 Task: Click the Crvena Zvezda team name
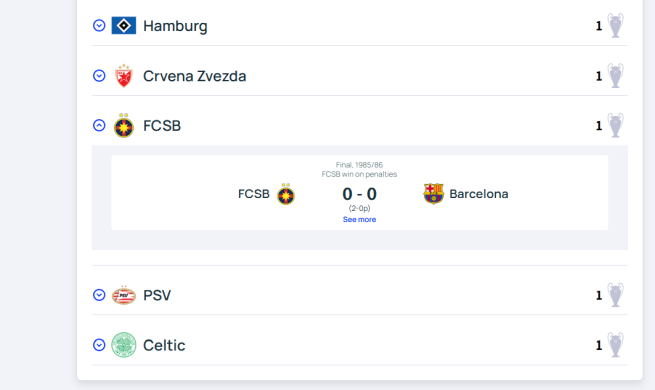[195, 76]
